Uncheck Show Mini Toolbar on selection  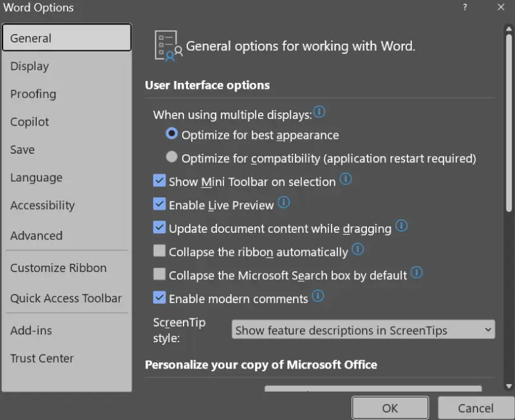click(160, 181)
